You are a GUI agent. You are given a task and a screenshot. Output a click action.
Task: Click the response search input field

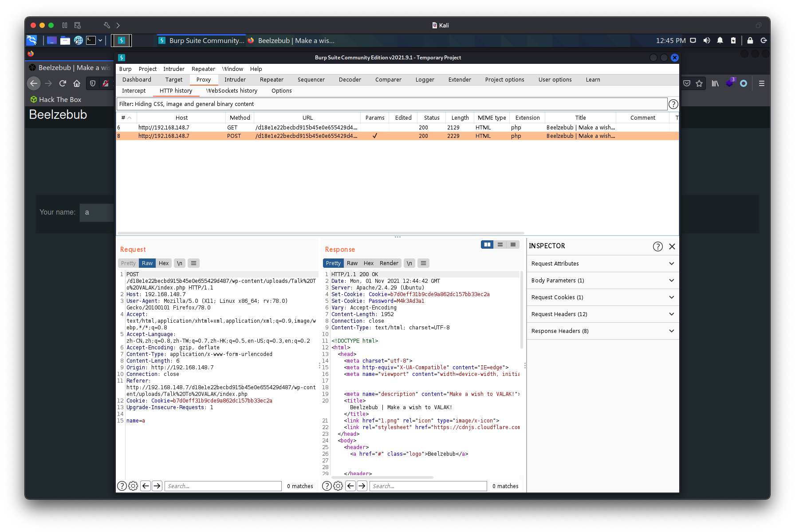point(428,486)
